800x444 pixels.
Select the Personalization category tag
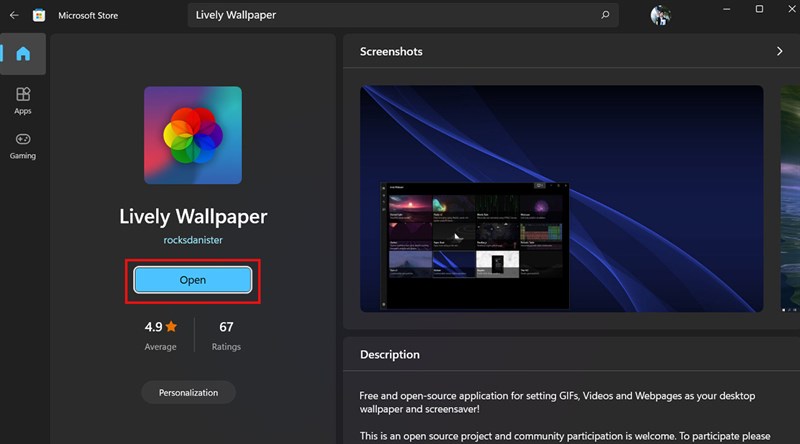coord(188,393)
